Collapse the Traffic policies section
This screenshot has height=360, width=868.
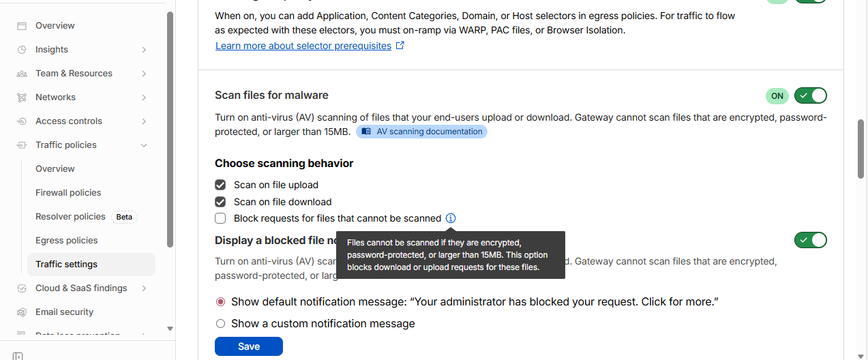point(144,145)
